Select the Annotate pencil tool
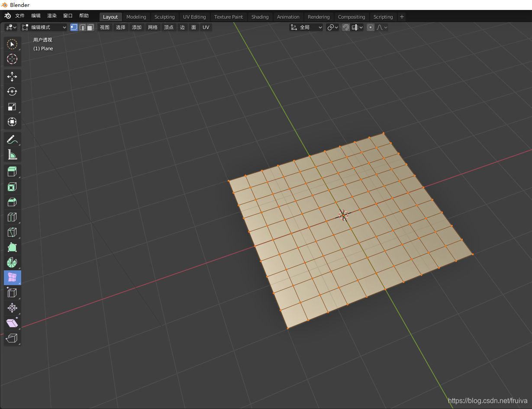Viewport: 532px width, 409px height. pos(12,140)
